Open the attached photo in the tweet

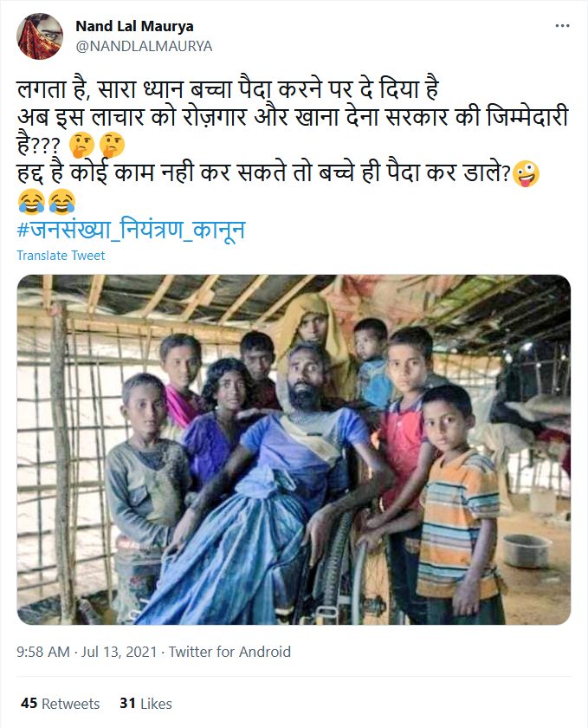coord(294,450)
